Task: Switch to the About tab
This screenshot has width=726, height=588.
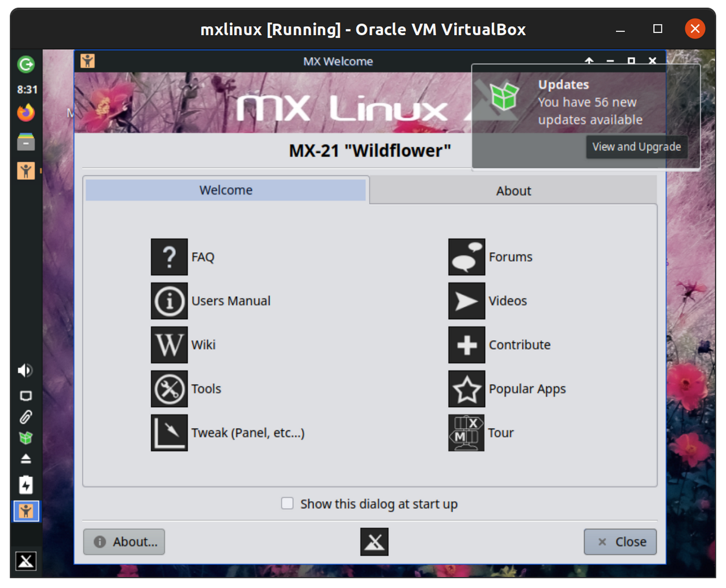Action: click(x=513, y=191)
